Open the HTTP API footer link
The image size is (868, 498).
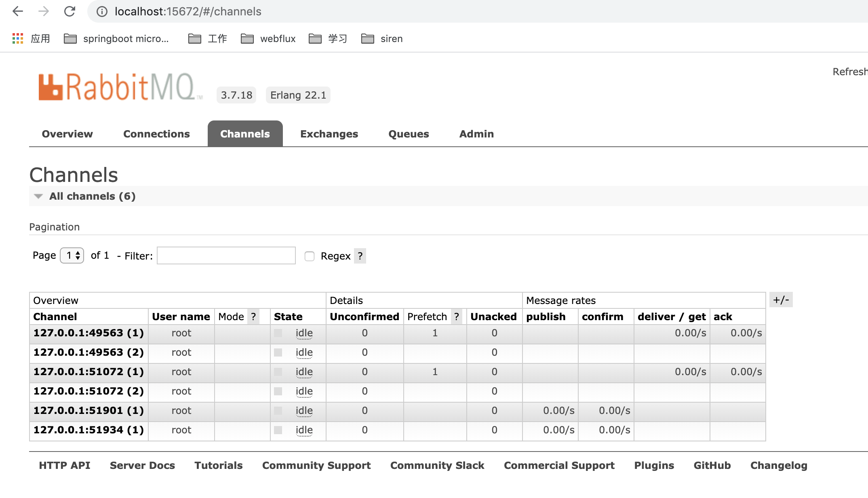point(65,466)
